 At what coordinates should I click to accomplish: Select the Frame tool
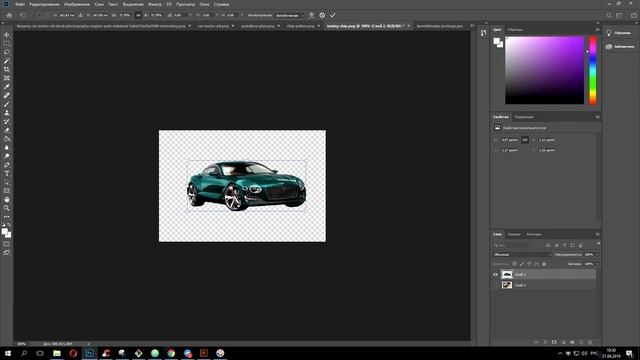tap(7, 78)
